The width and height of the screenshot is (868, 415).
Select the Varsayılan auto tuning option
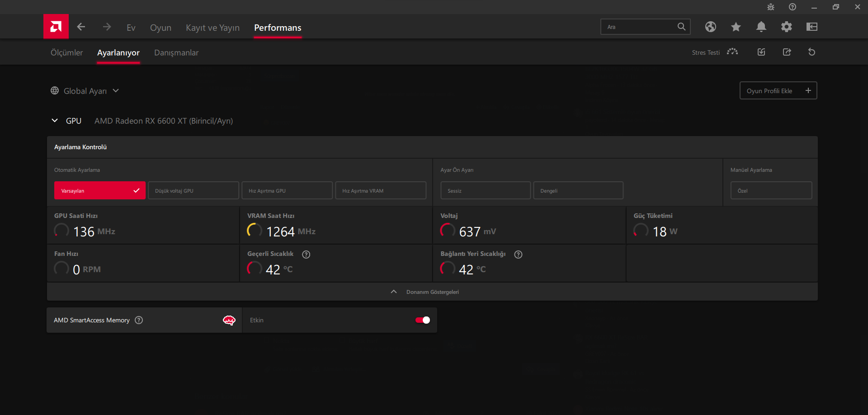pos(100,190)
